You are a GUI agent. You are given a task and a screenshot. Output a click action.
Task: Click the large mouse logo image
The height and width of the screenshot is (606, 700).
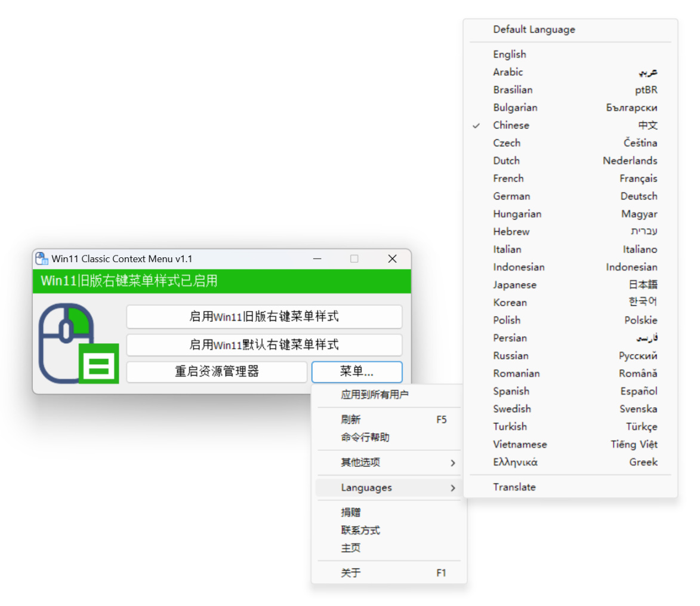pos(79,343)
